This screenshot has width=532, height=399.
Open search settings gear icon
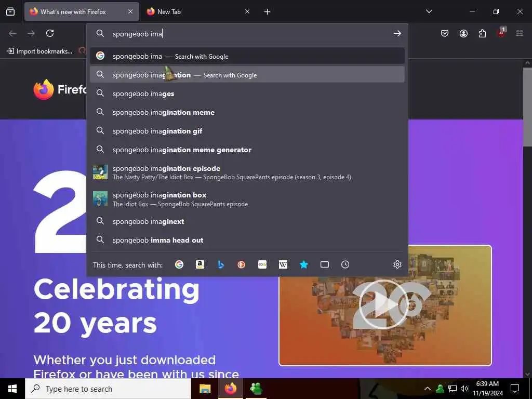[397, 264]
